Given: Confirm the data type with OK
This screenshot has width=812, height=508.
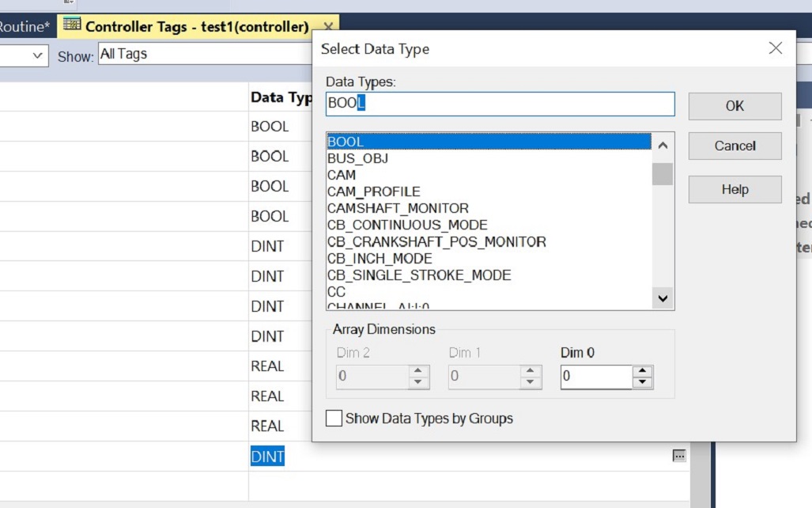Looking at the screenshot, I should click(734, 106).
